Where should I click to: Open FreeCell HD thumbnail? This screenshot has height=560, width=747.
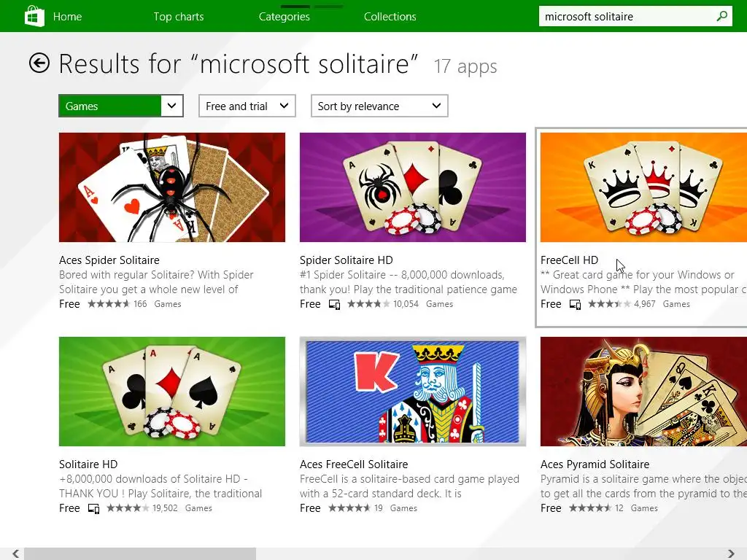pyautogui.click(x=643, y=187)
